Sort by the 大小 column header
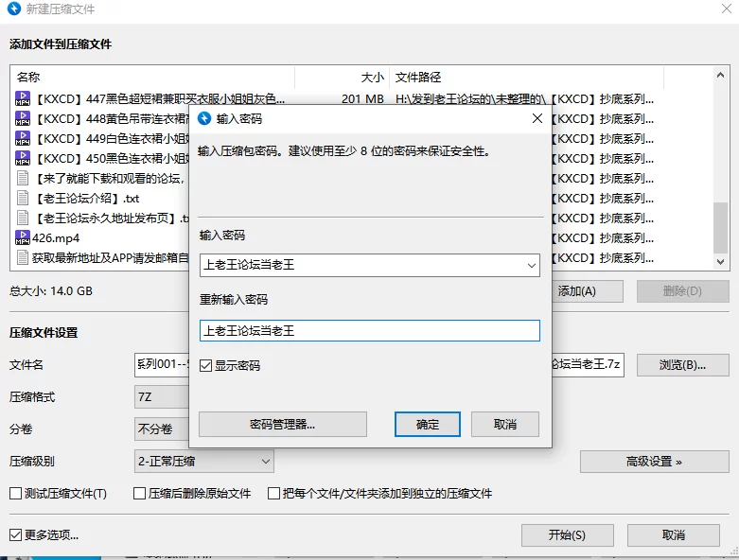This screenshot has height=560, width=739. tap(343, 77)
